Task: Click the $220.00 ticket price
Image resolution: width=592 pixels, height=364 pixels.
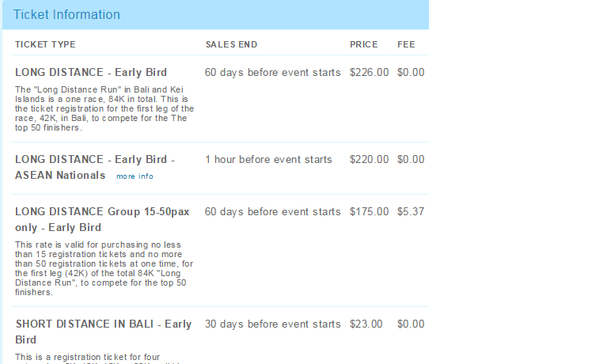Action: tap(369, 159)
